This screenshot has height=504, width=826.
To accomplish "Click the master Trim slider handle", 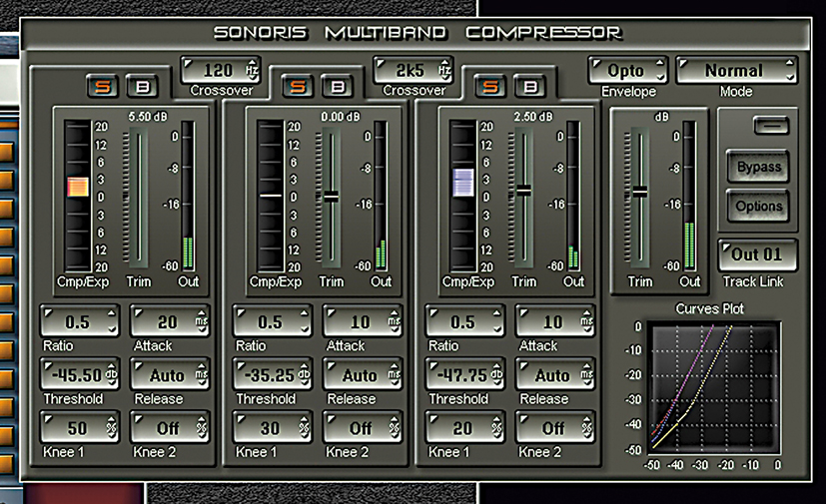I will [x=640, y=192].
